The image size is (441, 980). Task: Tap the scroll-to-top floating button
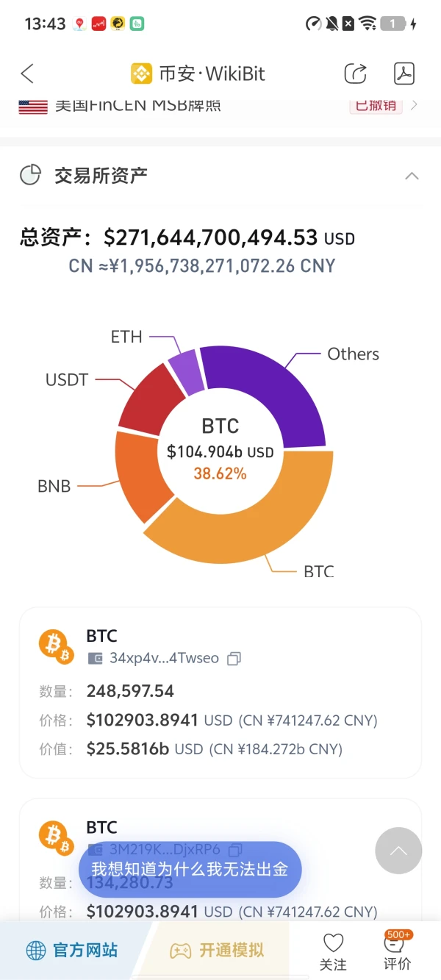coord(398,851)
